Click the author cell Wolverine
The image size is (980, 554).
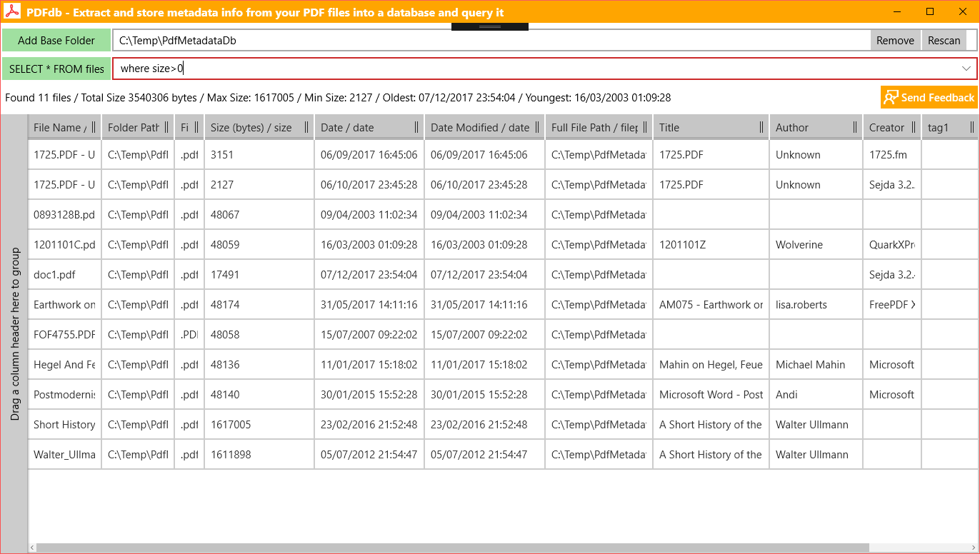[816, 245]
